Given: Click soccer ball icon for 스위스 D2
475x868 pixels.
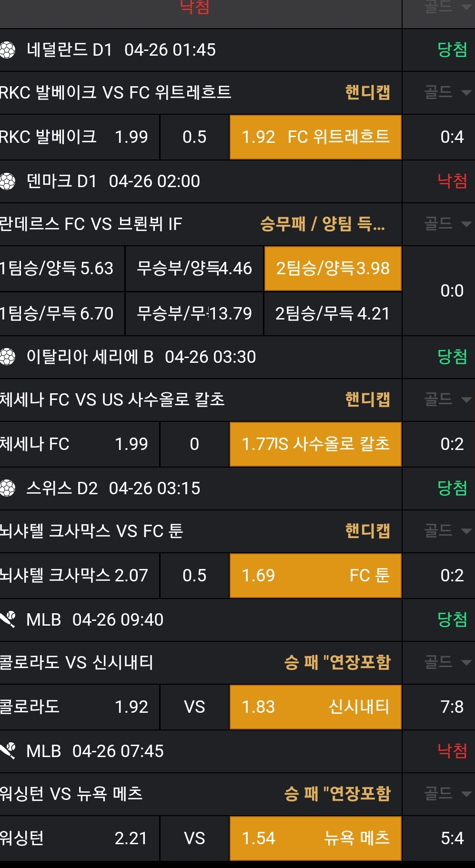Looking at the screenshot, I should click(8, 489).
